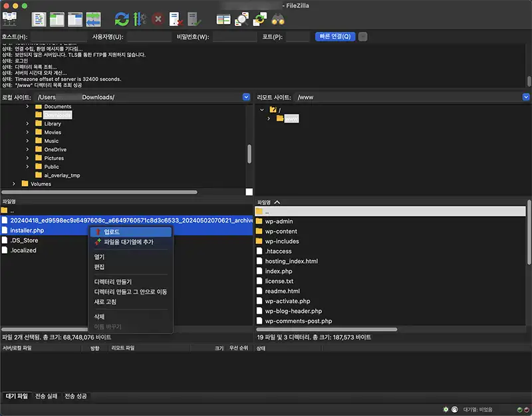Expand the Documents folder in local tree

click(27, 106)
